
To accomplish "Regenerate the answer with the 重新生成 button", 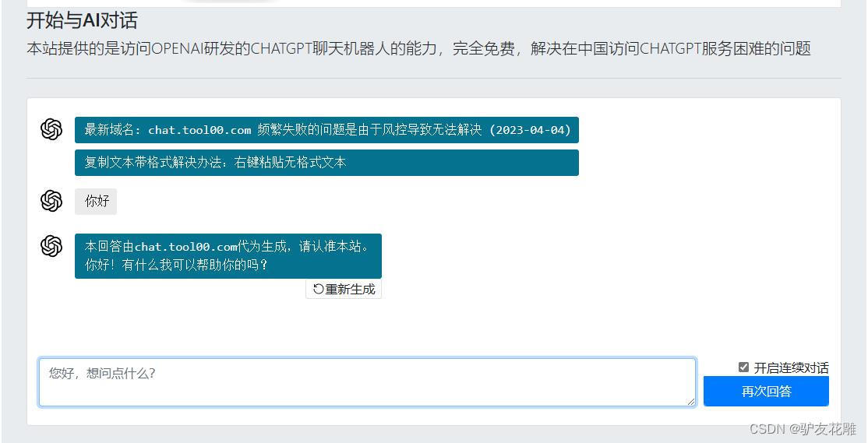I will click(344, 289).
